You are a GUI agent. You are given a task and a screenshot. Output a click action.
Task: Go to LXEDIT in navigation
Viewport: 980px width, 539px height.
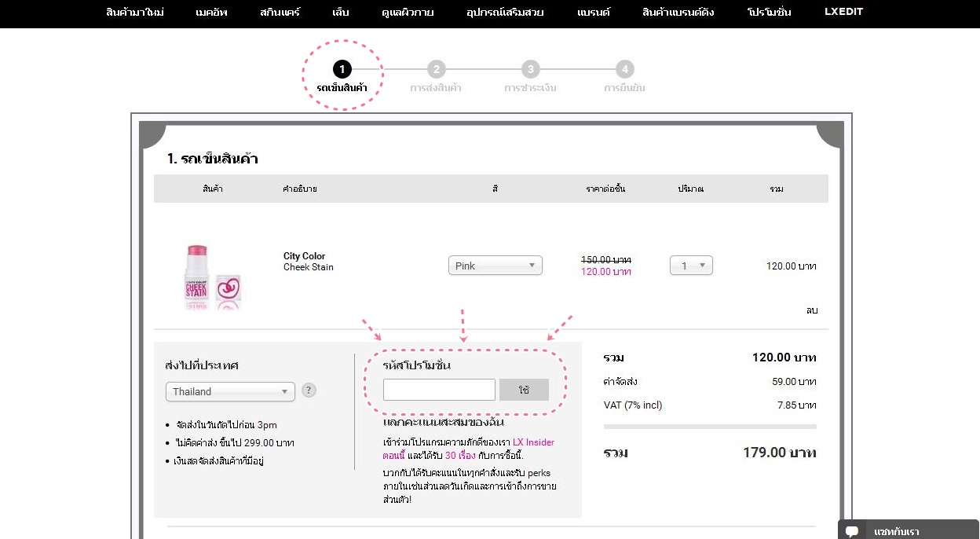tap(843, 12)
